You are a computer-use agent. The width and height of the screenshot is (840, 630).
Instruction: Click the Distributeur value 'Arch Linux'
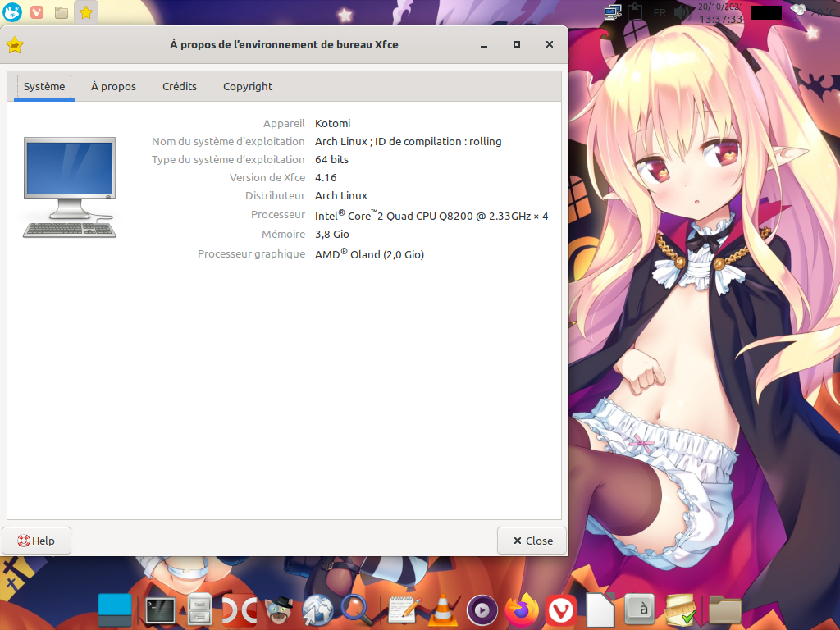[341, 196]
